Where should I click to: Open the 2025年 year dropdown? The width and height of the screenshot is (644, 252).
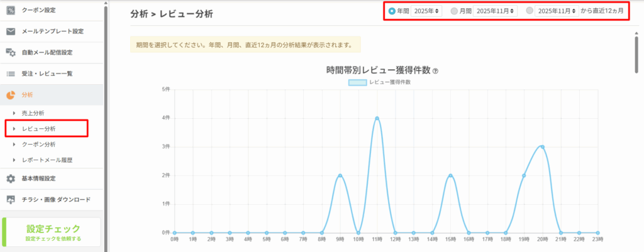coord(427,11)
